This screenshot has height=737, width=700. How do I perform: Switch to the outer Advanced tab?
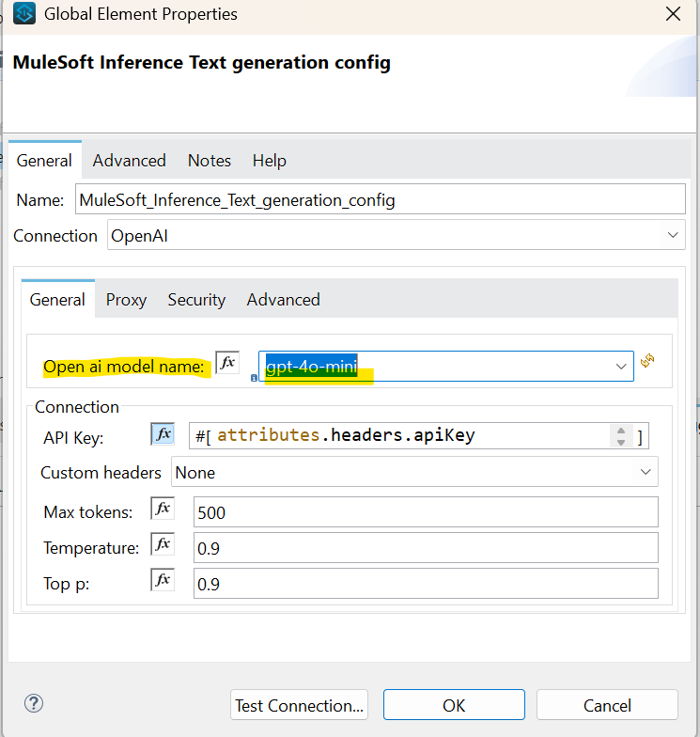(129, 161)
